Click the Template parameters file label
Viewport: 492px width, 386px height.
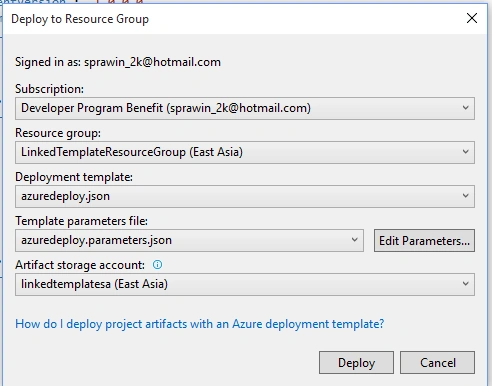point(81,221)
